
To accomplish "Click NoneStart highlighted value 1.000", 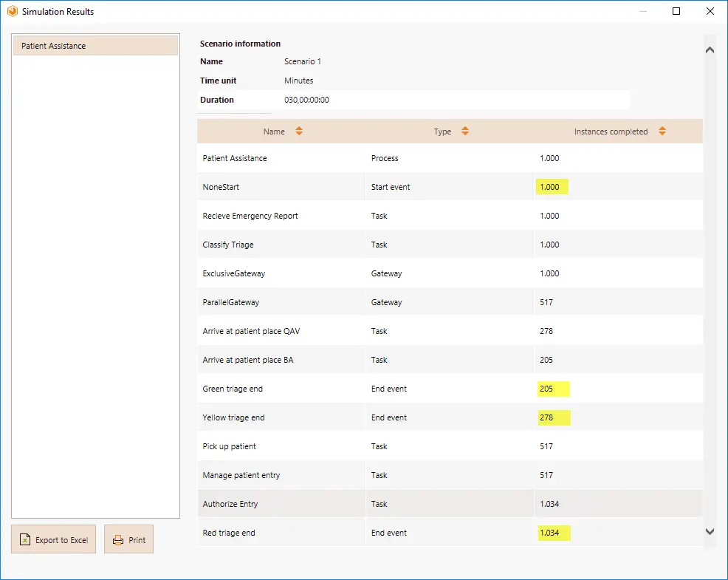I will coord(549,187).
